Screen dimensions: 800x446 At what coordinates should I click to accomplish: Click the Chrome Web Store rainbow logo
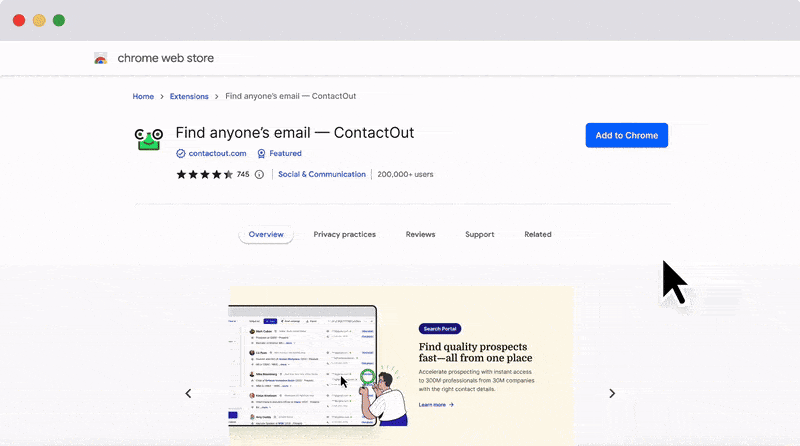tap(100, 58)
